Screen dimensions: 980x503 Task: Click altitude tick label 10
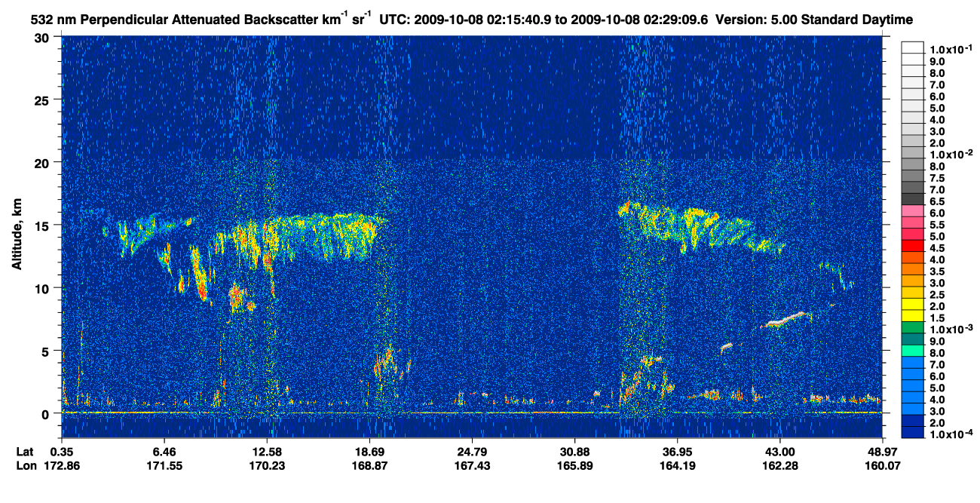[x=42, y=288]
